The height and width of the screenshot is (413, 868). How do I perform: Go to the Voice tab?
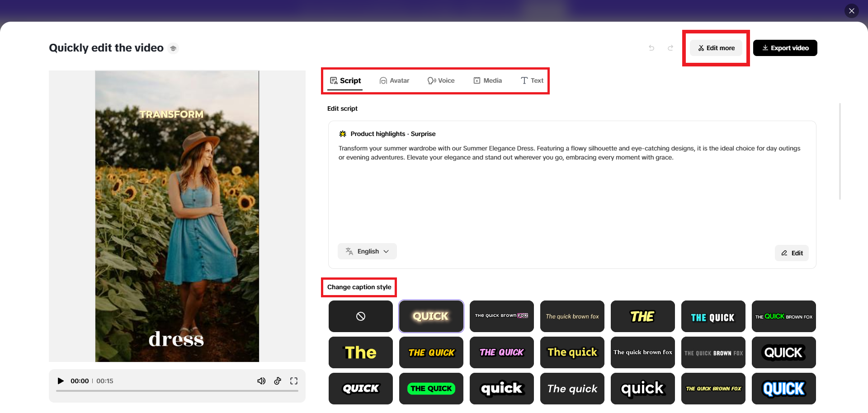pos(441,80)
